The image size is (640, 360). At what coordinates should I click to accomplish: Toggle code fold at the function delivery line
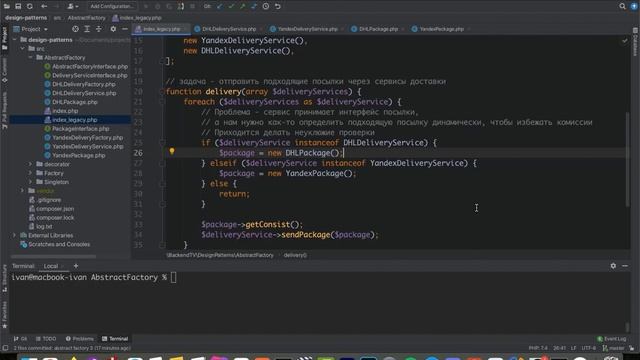pyautogui.click(x=162, y=92)
